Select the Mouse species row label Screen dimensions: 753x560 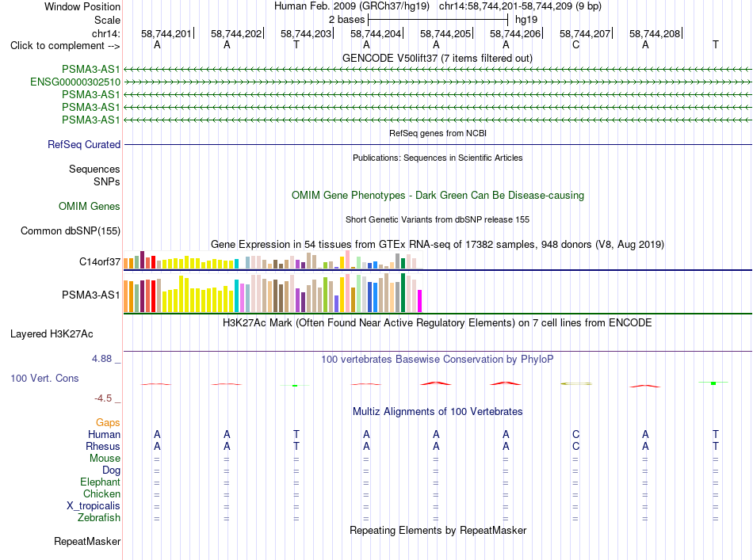click(x=105, y=459)
